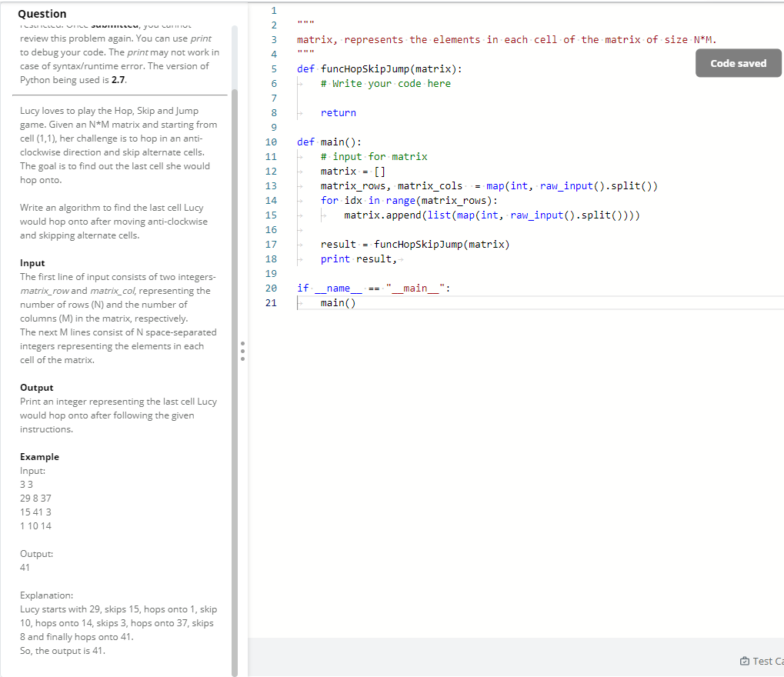Click the 'Output' section heading
The height and width of the screenshot is (677, 784).
[x=36, y=388]
